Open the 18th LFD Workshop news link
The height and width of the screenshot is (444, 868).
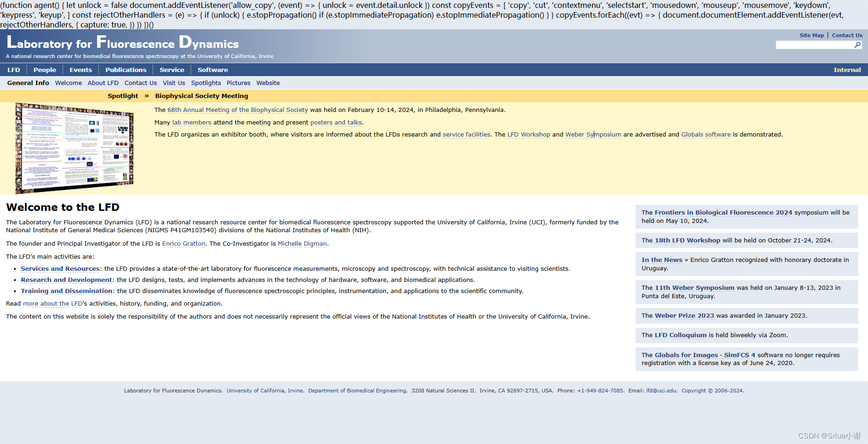point(687,241)
